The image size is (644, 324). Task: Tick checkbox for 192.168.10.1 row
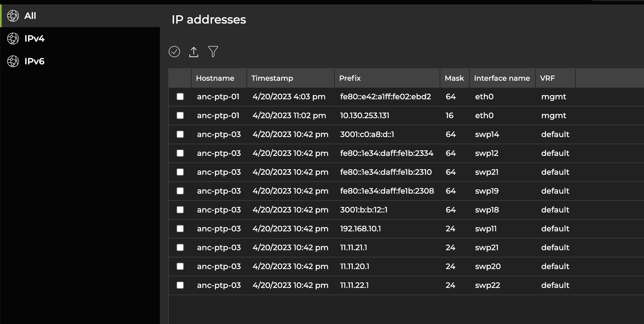[180, 229]
